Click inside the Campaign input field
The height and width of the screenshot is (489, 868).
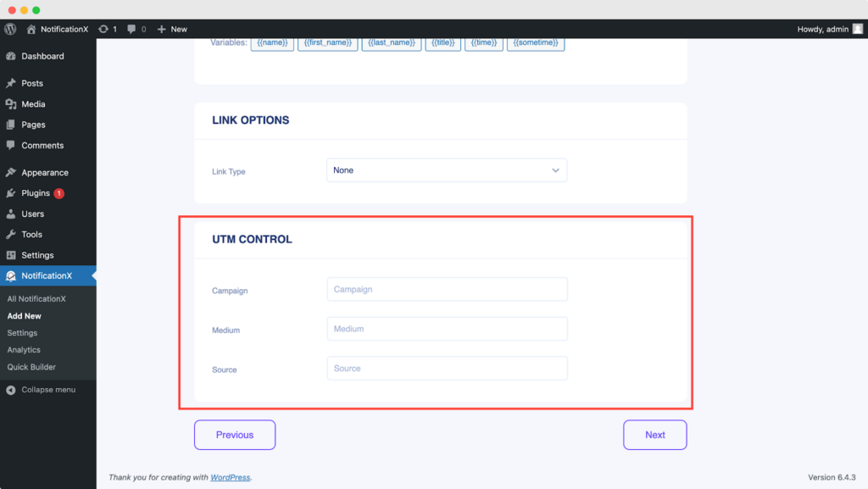[x=447, y=289]
